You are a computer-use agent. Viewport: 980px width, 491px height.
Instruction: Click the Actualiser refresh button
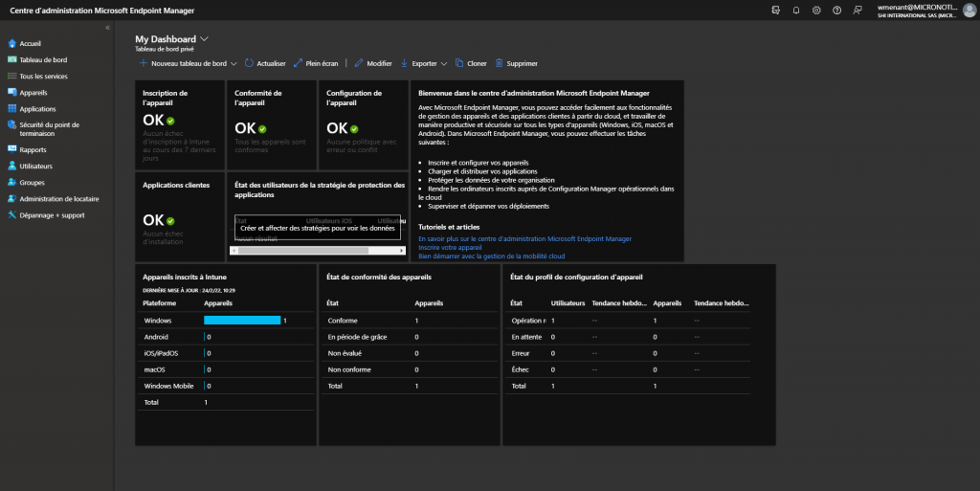point(265,63)
